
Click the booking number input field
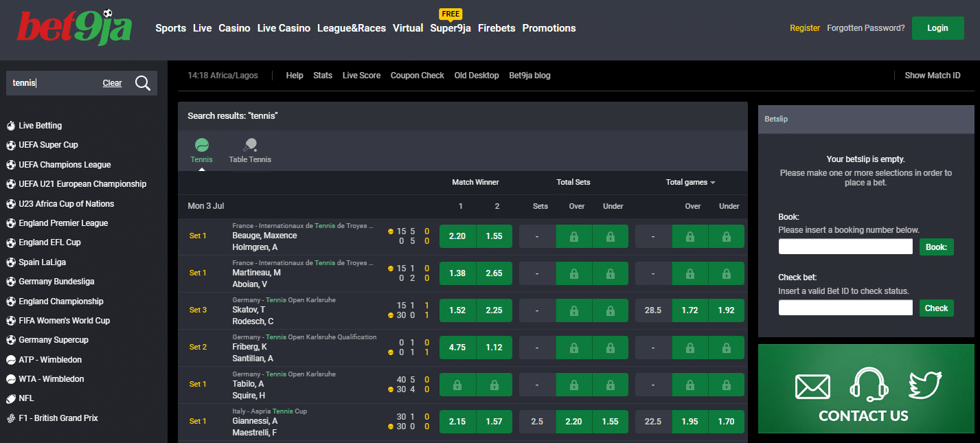[845, 246]
